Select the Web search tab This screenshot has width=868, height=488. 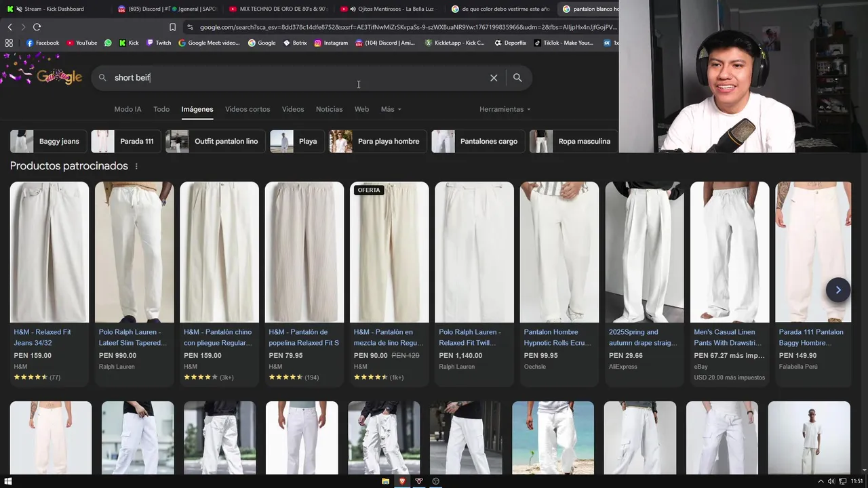[361, 109]
